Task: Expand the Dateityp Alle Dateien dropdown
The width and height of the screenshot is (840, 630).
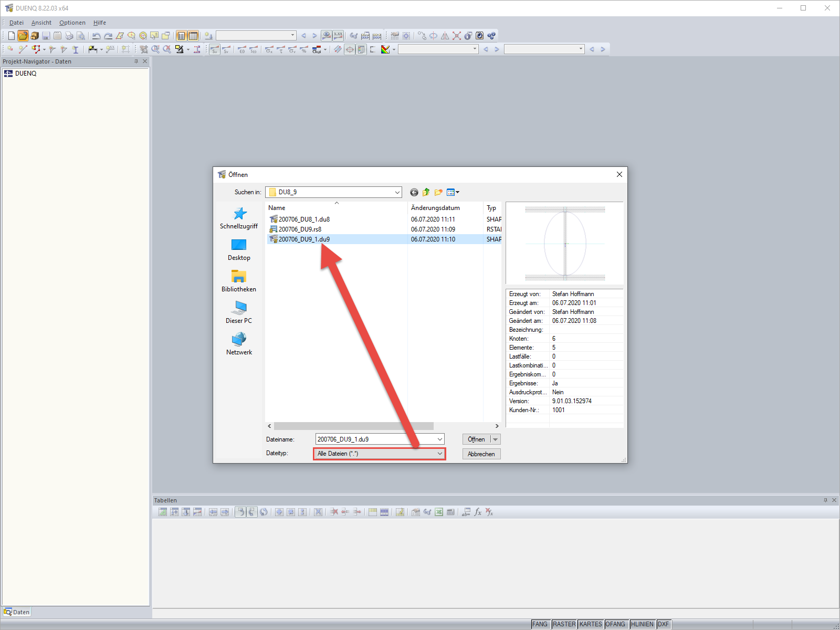Action: 439,454
